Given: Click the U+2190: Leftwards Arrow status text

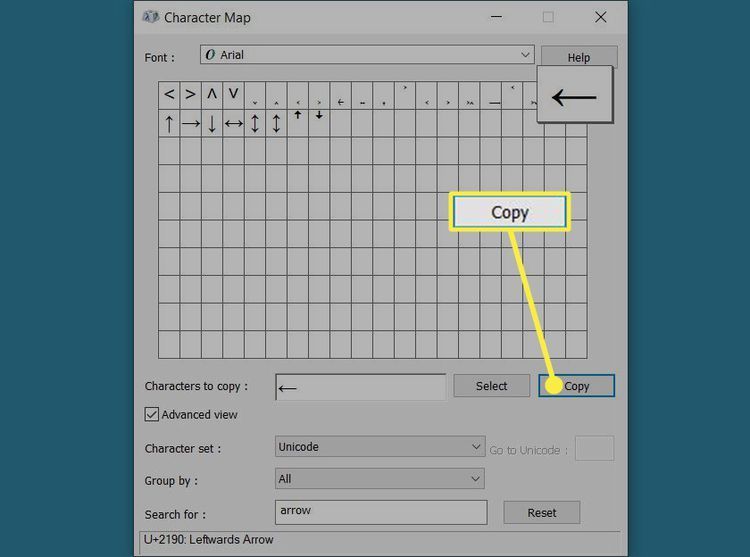Looking at the screenshot, I should (x=209, y=539).
